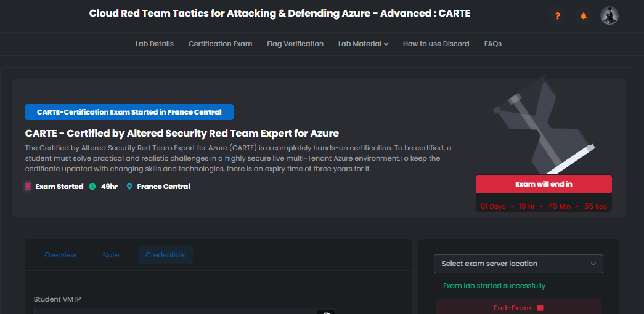Click the red stop square on End-Exam
The width and height of the screenshot is (644, 314).
[x=540, y=308]
